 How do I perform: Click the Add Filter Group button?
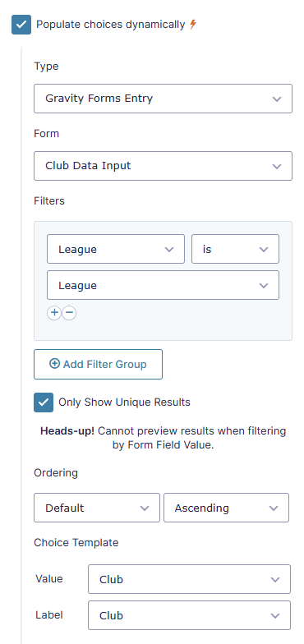(99, 365)
